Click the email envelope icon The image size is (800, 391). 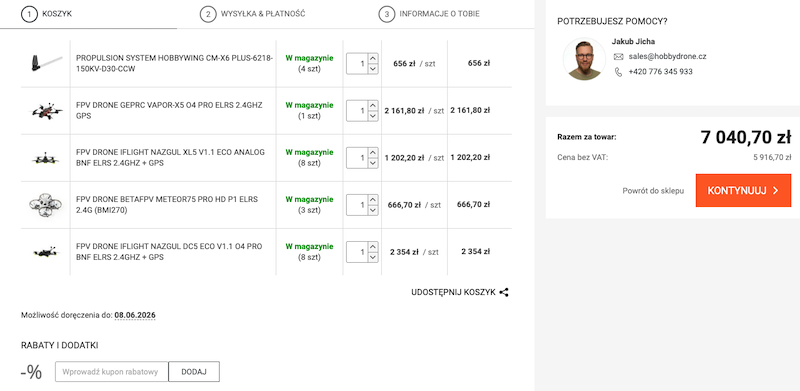[x=618, y=57]
